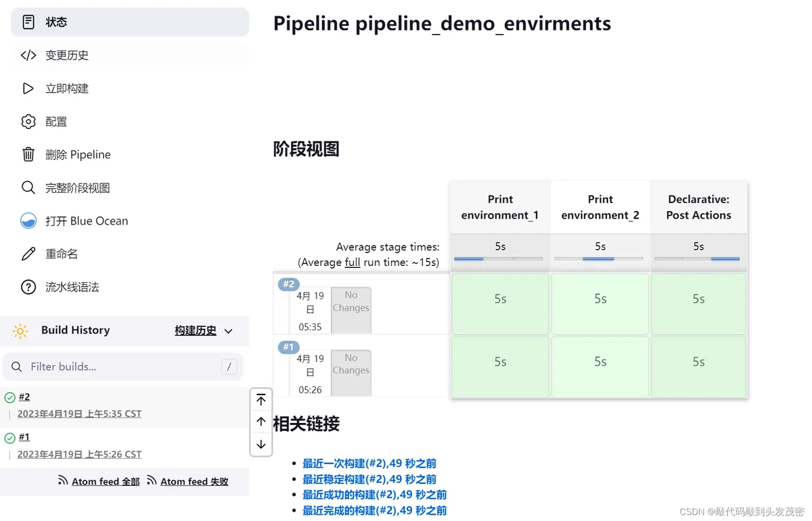Click No Changes box for build #1
This screenshot has height=521, width=812.
351,373
